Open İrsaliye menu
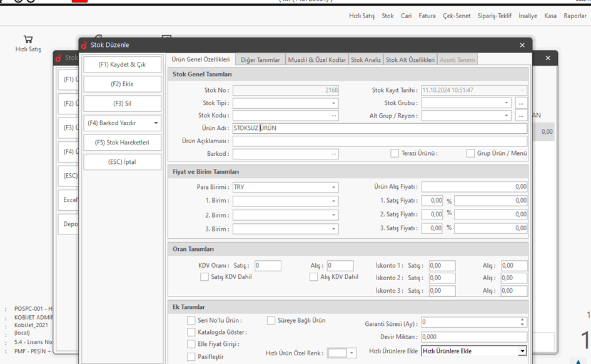 click(x=528, y=16)
